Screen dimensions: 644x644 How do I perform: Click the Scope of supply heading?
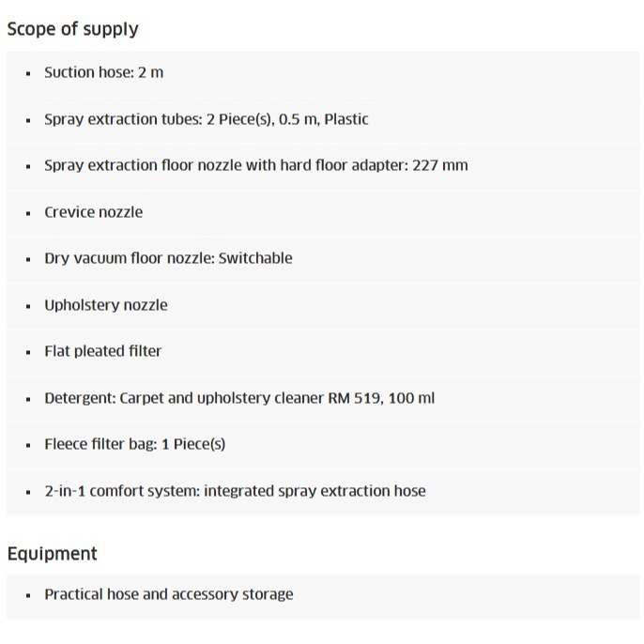(x=72, y=29)
